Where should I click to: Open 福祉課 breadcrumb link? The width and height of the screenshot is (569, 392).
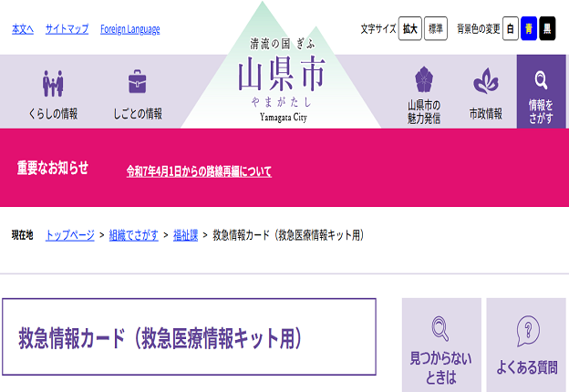pyautogui.click(x=186, y=235)
